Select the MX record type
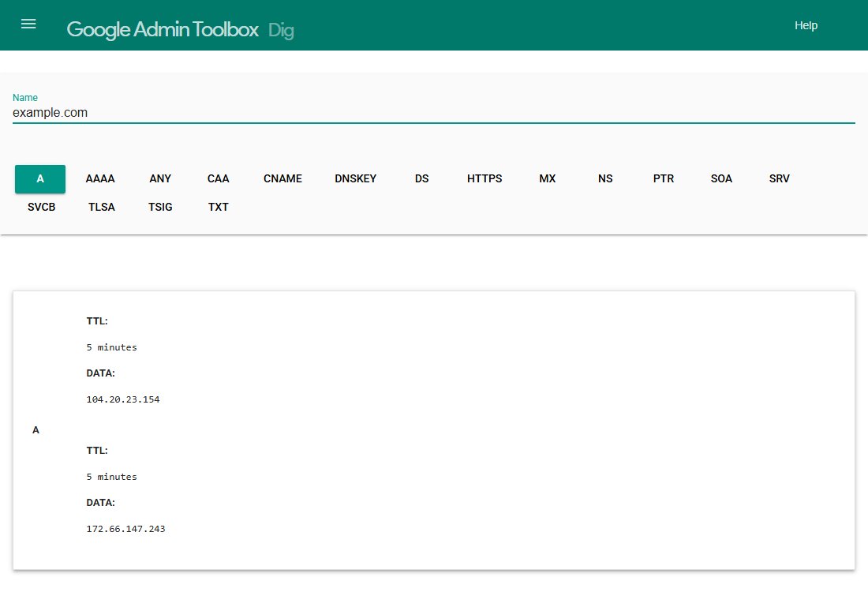This screenshot has height=592, width=868. pos(548,179)
